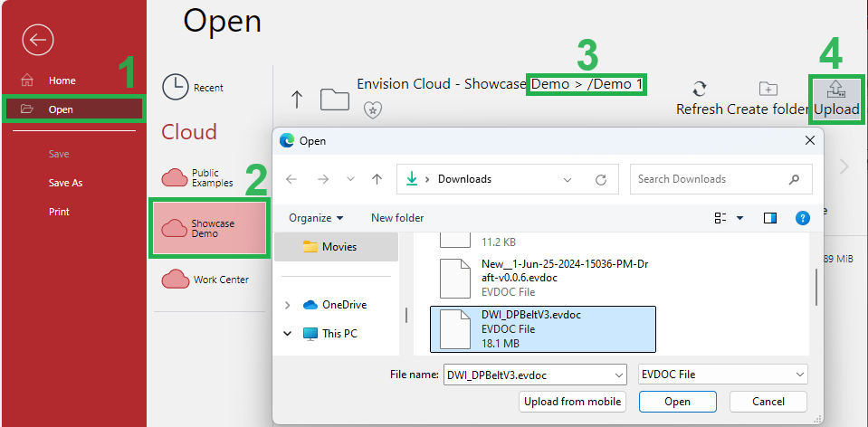Click the Downloads address bar
This screenshot has width=868, height=427.
[x=508, y=179]
